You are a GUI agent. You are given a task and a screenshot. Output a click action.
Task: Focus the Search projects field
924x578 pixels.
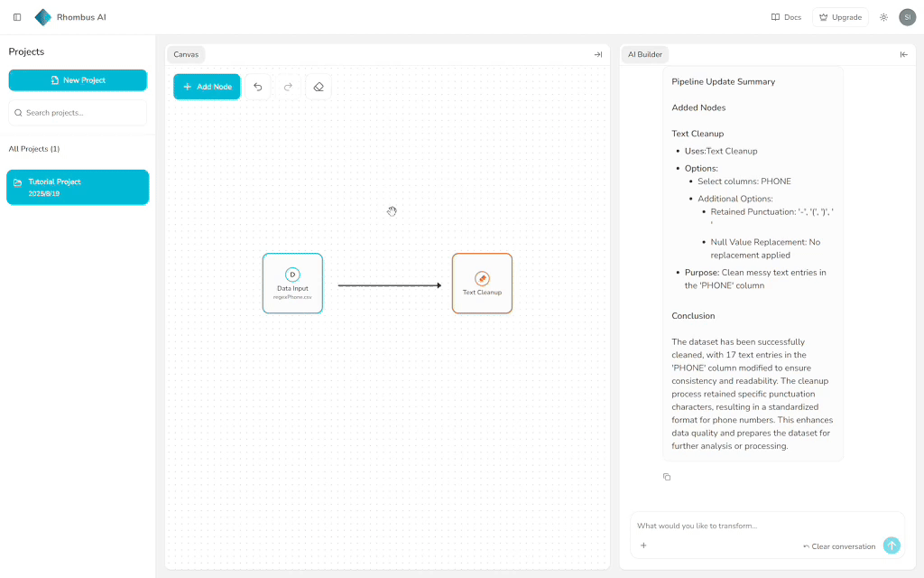coord(78,113)
